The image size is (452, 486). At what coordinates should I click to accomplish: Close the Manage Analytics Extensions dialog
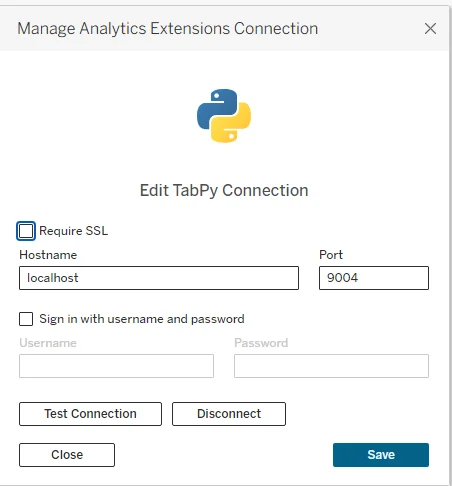[x=430, y=29]
